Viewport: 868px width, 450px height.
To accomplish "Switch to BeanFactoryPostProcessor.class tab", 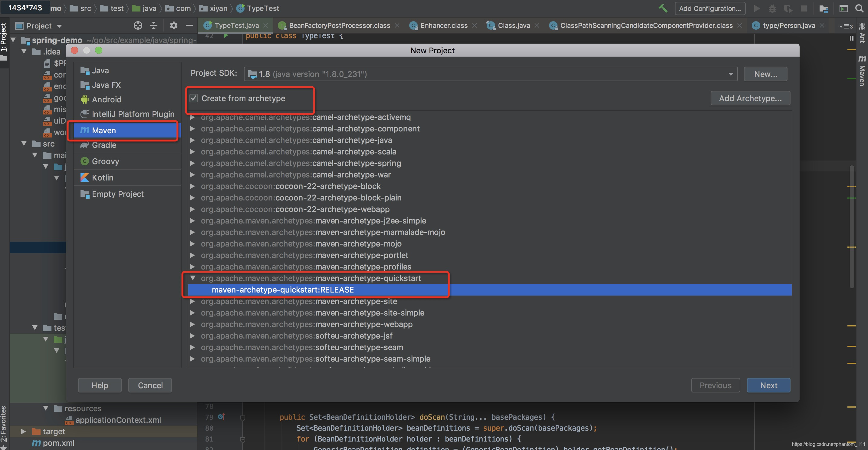I will [339, 26].
